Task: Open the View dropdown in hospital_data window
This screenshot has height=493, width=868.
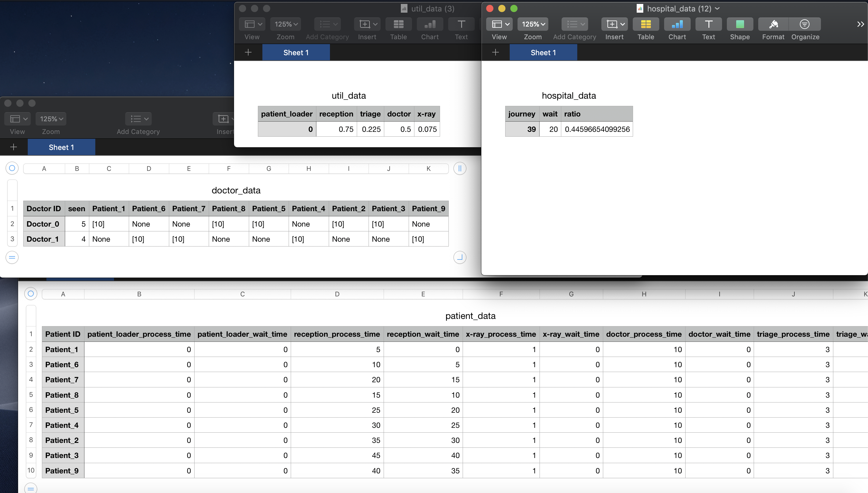Action: point(499,24)
